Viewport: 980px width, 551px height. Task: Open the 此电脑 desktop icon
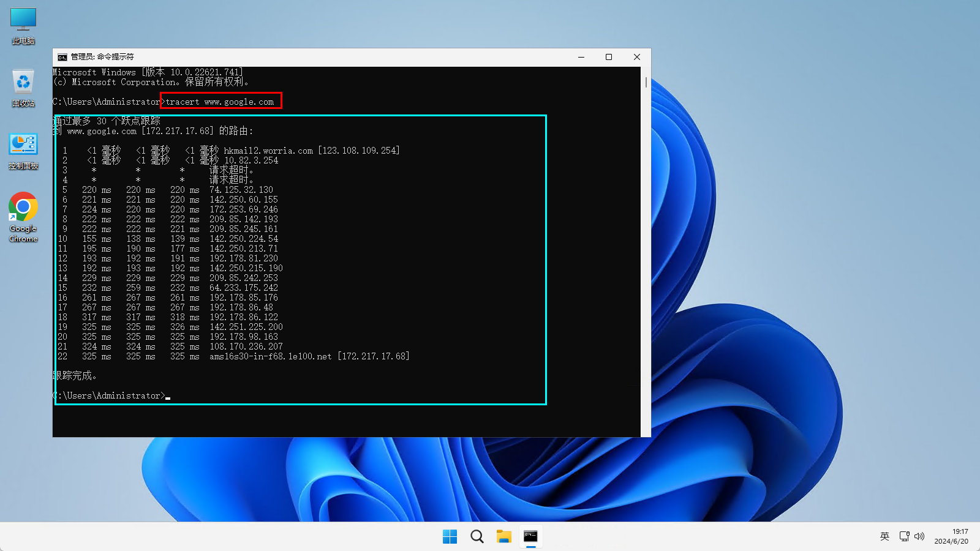tap(23, 26)
